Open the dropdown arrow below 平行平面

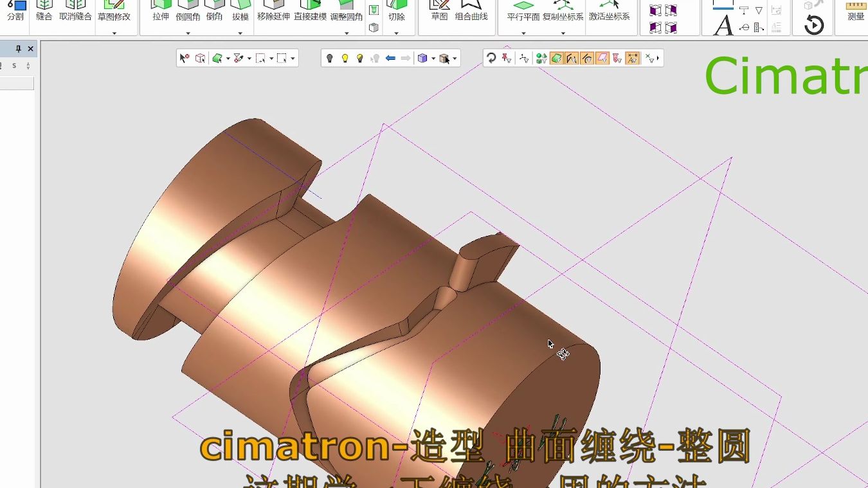[x=523, y=33]
